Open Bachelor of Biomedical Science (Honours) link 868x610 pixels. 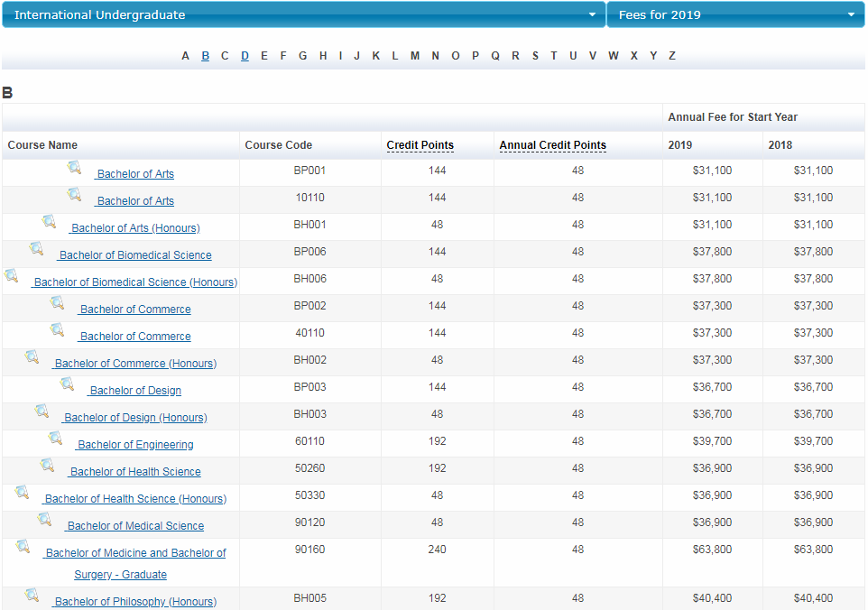[x=135, y=282]
